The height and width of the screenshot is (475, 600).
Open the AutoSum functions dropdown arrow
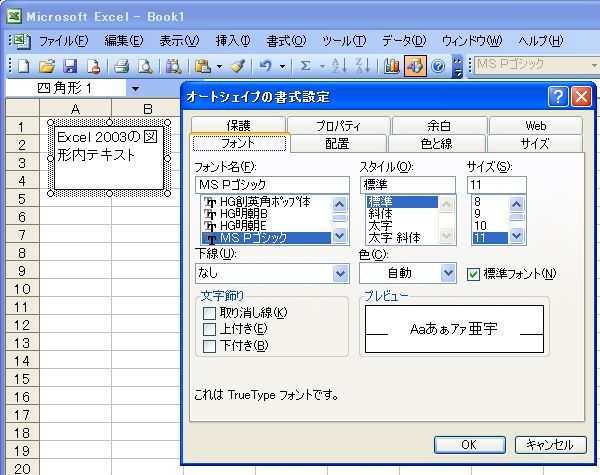pos(322,66)
